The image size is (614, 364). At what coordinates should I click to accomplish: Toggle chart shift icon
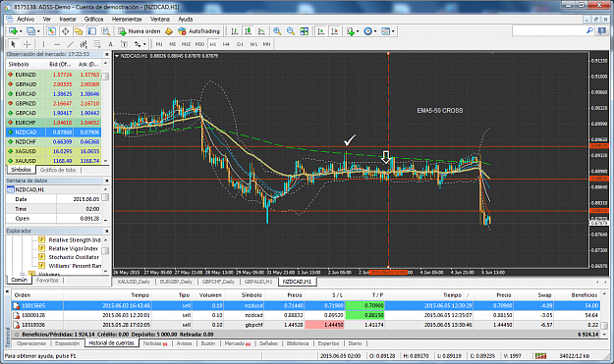[334, 31]
